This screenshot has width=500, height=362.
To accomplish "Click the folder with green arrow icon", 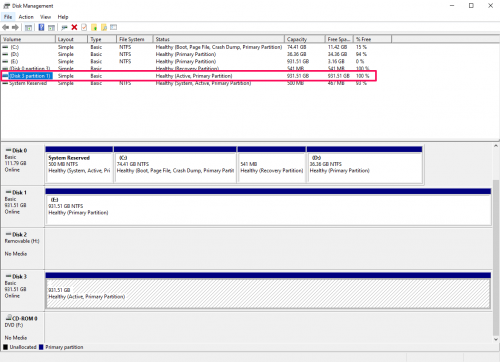I will (x=94, y=27).
